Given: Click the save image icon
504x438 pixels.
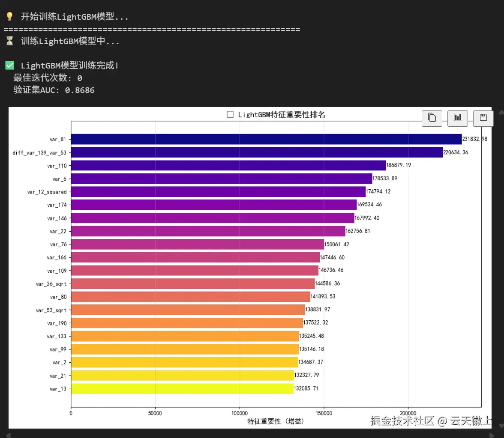Looking at the screenshot, I should [483, 118].
